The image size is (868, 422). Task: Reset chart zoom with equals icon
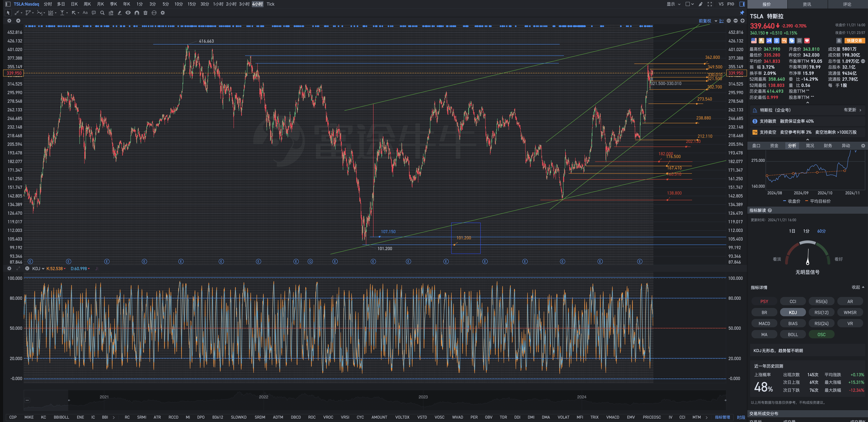[729, 21]
